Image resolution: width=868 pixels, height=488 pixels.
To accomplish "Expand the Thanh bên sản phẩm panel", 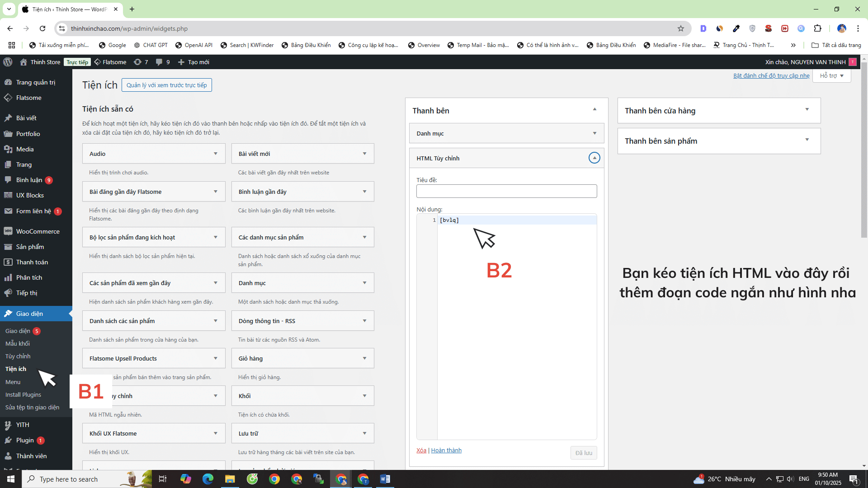I will (x=807, y=141).
